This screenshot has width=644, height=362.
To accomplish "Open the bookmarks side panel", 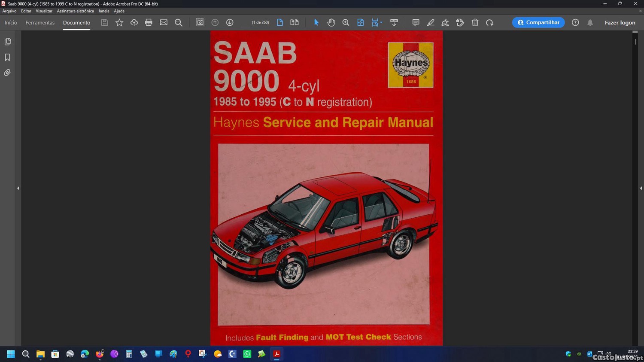I will click(7, 57).
